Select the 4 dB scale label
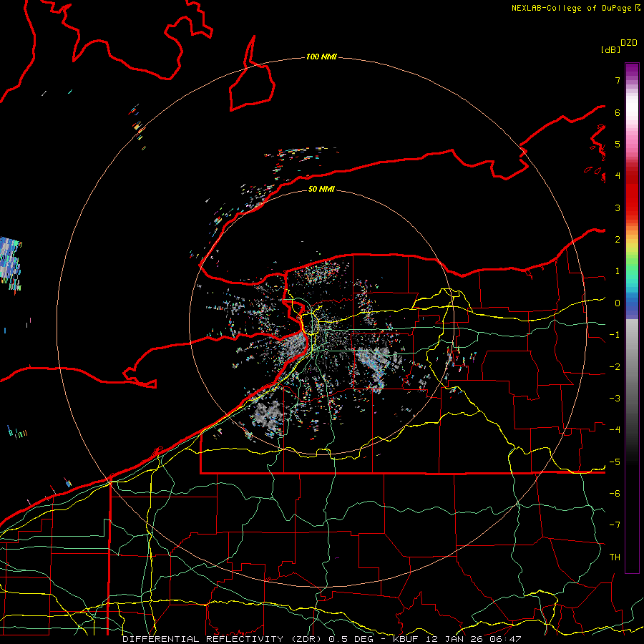 [x=618, y=176]
